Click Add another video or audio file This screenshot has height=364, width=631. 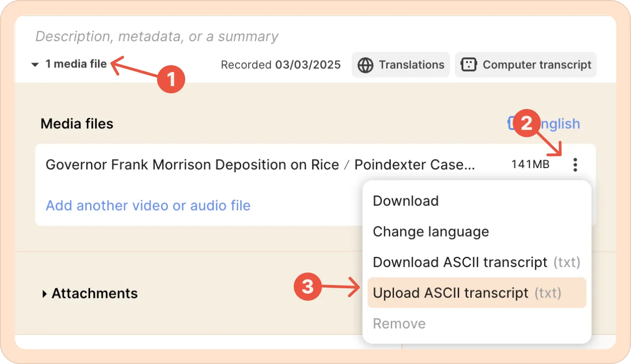148,205
